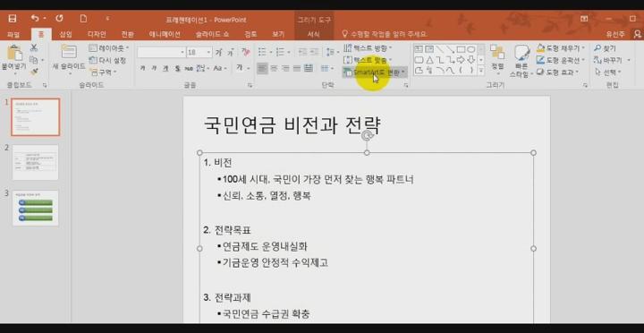Open 도형 채우기 shape fill color
Screen dimensions: 644x333
pyautogui.click(x=561, y=48)
